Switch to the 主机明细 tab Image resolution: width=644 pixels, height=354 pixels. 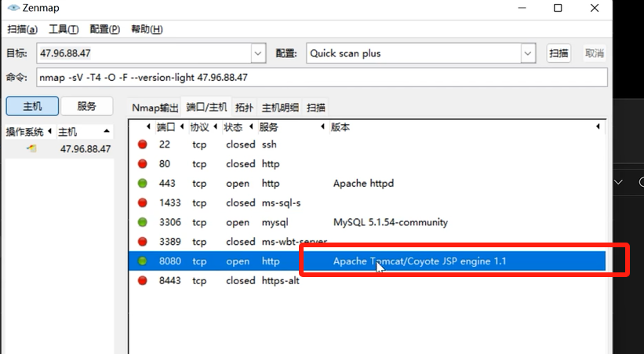(280, 108)
